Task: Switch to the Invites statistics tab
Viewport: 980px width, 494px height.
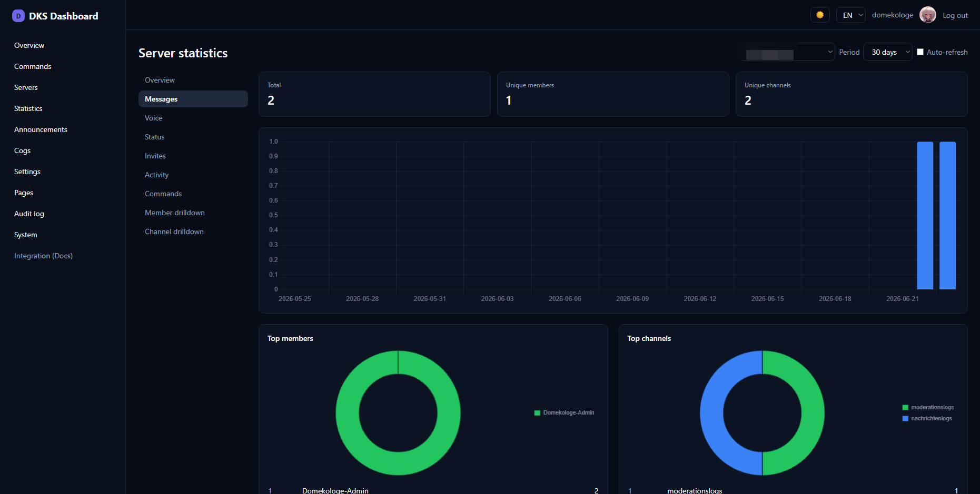Action: point(193,156)
